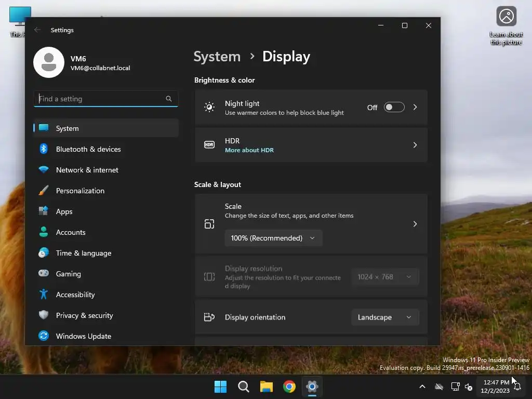The height and width of the screenshot is (399, 532).
Task: Click the Accessibility figure icon
Action: click(44, 294)
